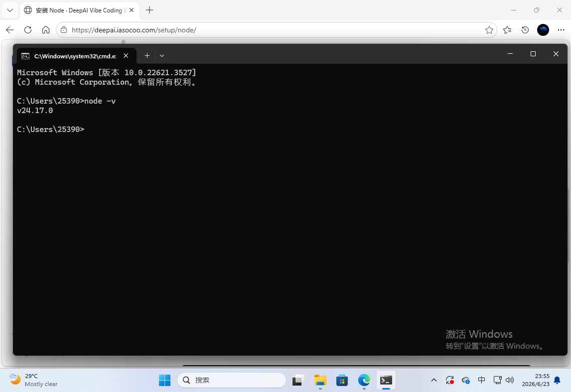Click the v24.17.0 output text
The height and width of the screenshot is (392, 571).
(35, 110)
